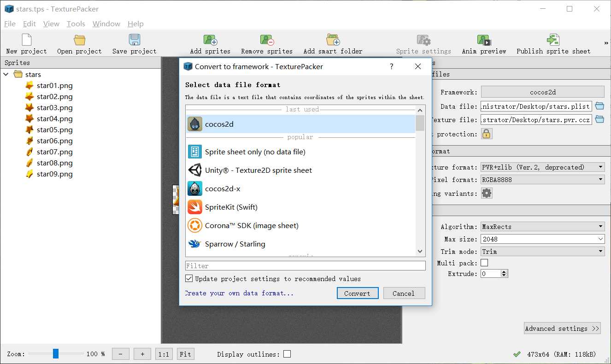Browse for Data file folder icon
The height and width of the screenshot is (364, 611).
click(599, 106)
